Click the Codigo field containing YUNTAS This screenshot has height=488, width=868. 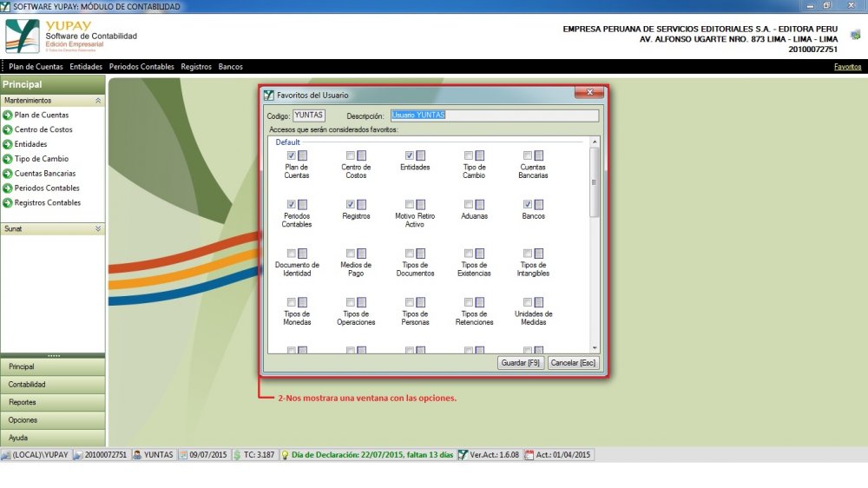tap(309, 115)
